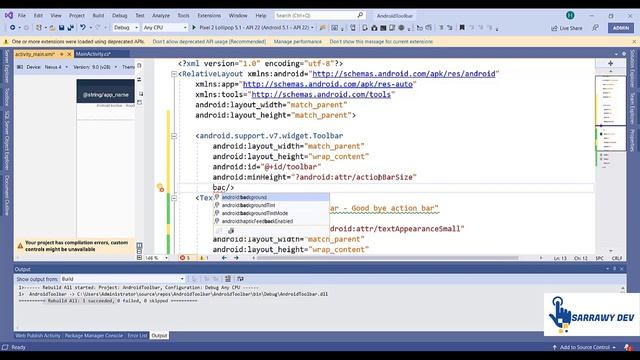Click the ADMIN button
The width and height of the screenshot is (640, 360).
[621, 28]
